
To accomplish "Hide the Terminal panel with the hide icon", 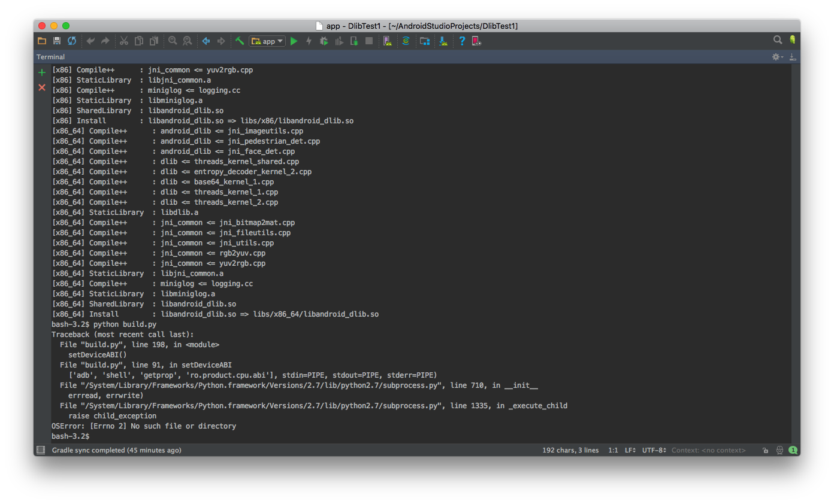I will coord(793,57).
